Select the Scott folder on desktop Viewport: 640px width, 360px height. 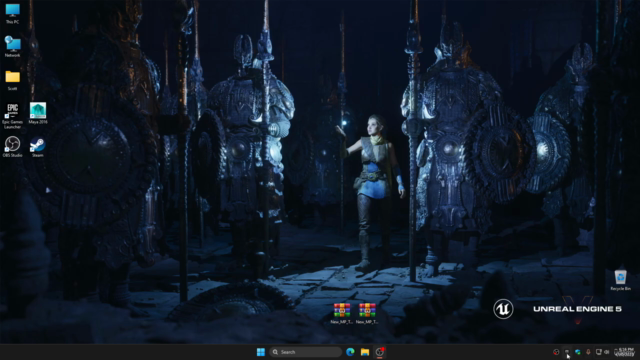12,80
